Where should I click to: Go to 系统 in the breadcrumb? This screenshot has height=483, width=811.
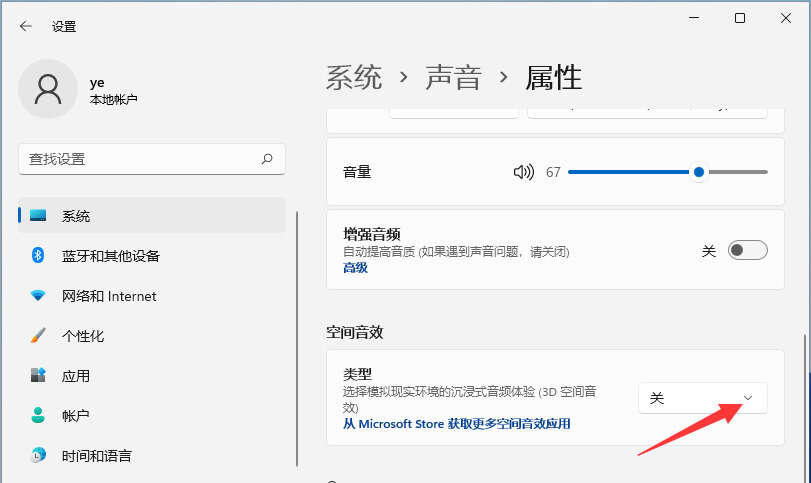click(354, 78)
